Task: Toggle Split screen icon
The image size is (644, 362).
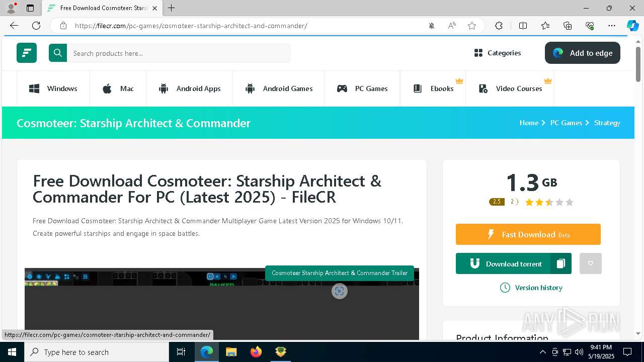Action: (x=523, y=26)
